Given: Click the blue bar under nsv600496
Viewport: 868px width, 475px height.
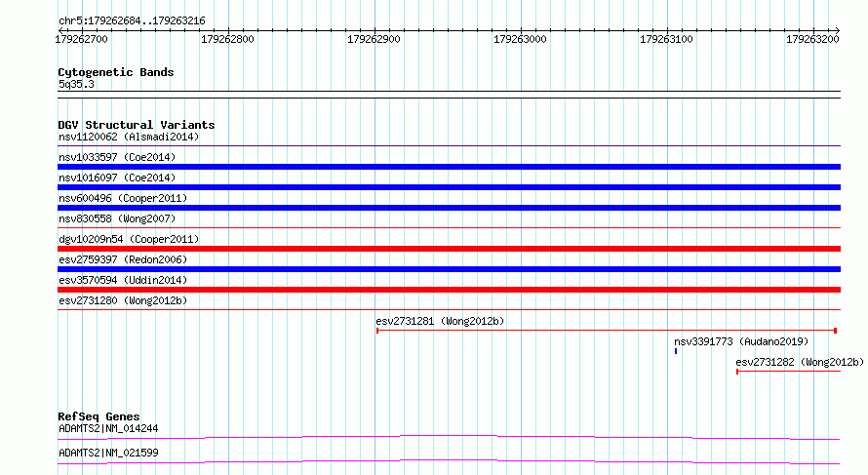Looking at the screenshot, I should [449, 208].
